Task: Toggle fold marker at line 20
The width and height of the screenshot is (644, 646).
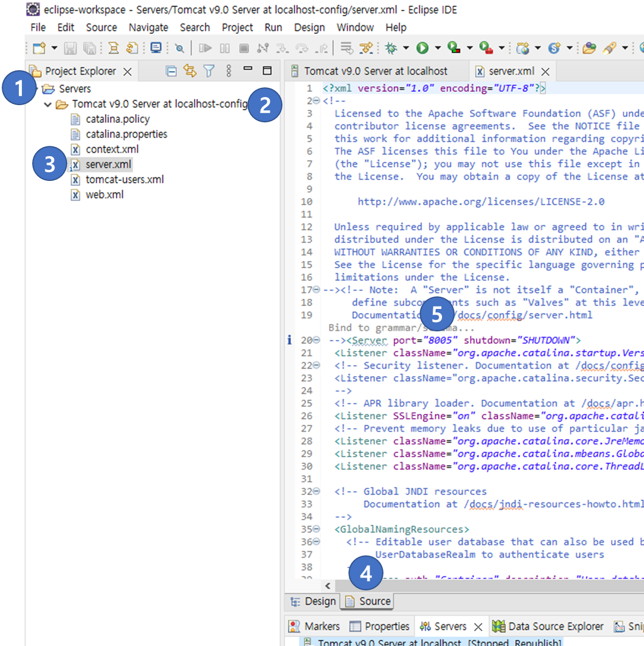Action: [x=316, y=340]
